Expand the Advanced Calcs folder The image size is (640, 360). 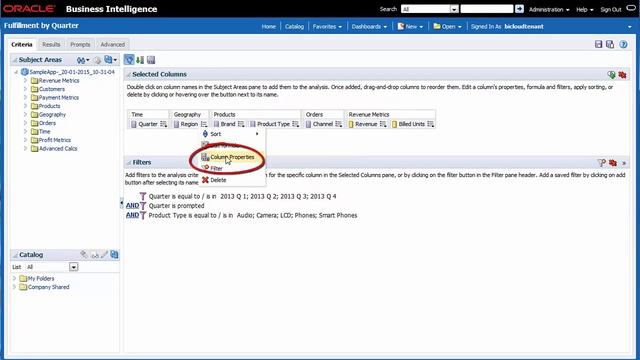coord(25,149)
